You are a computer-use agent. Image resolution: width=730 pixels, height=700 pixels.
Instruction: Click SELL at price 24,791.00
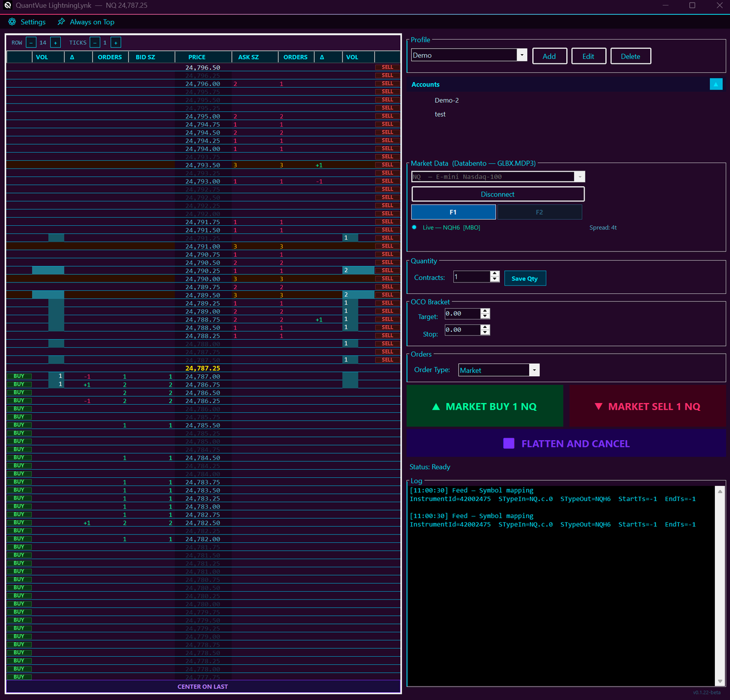(388, 247)
